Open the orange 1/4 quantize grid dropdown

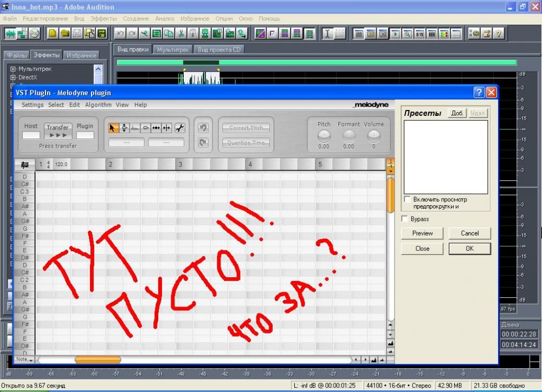click(391, 166)
